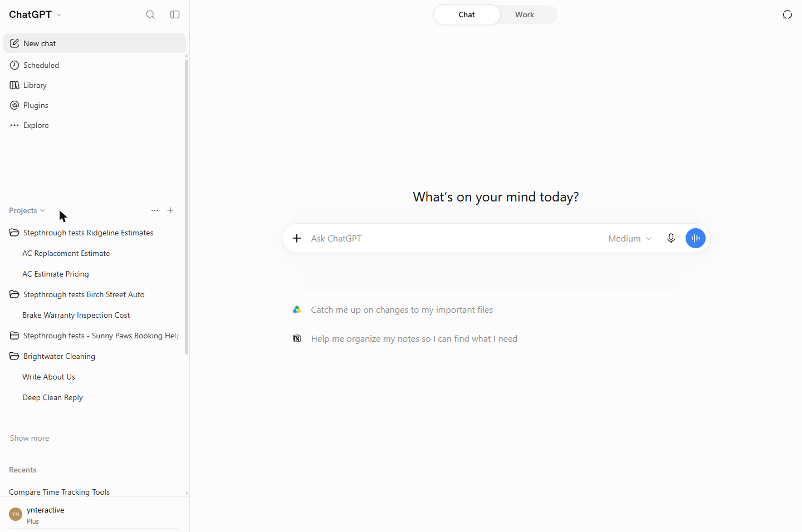Open Projects options three-dot icon
The height and width of the screenshot is (532, 802).
point(155,210)
